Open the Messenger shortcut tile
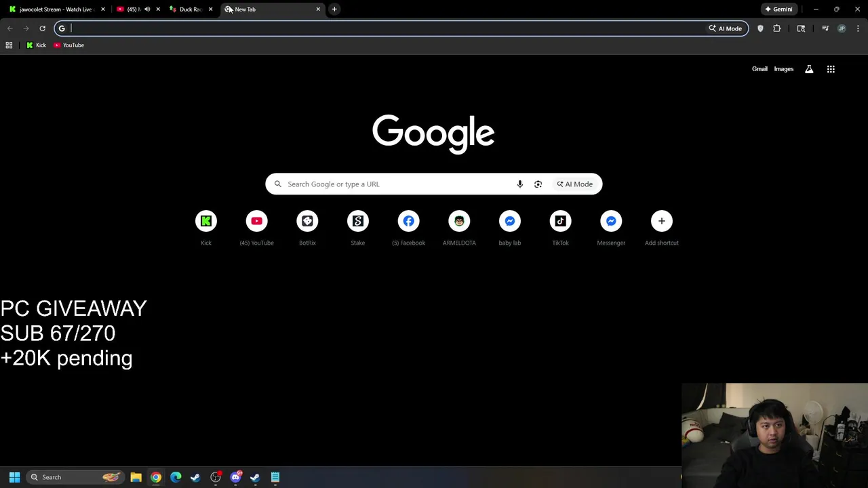The width and height of the screenshot is (868, 488). click(611, 228)
